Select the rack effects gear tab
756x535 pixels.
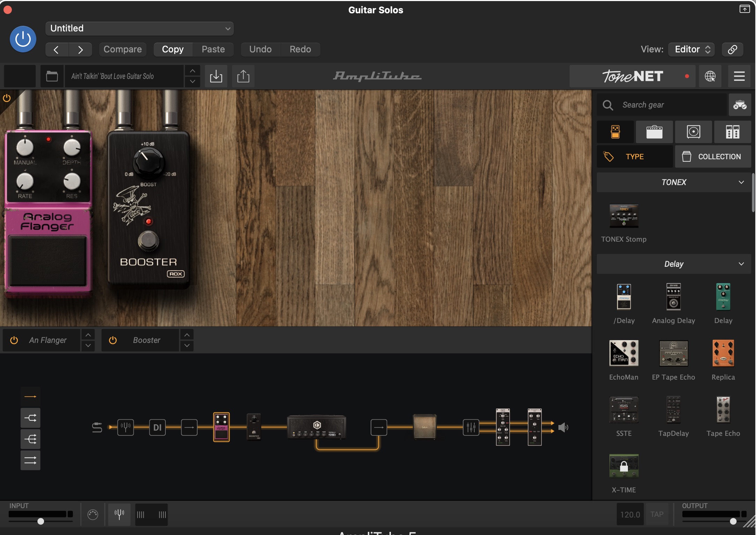click(x=733, y=132)
